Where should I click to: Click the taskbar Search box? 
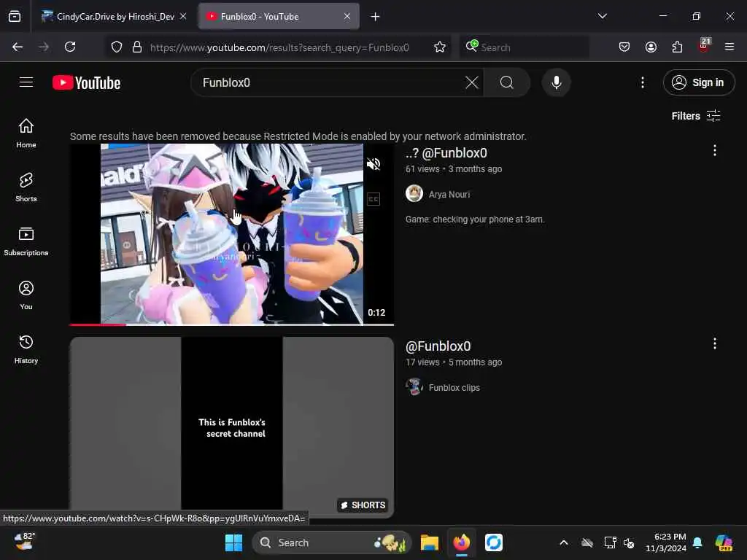(x=332, y=542)
